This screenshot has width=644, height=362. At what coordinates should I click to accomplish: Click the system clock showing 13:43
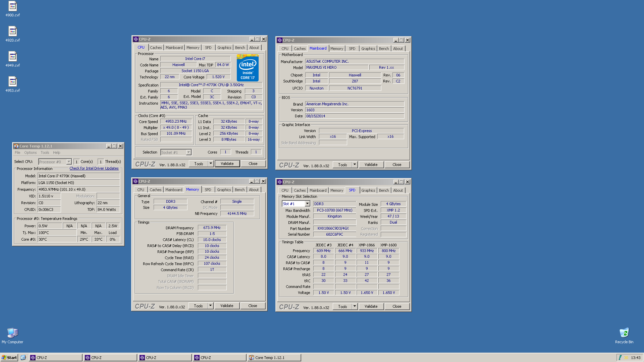636,358
